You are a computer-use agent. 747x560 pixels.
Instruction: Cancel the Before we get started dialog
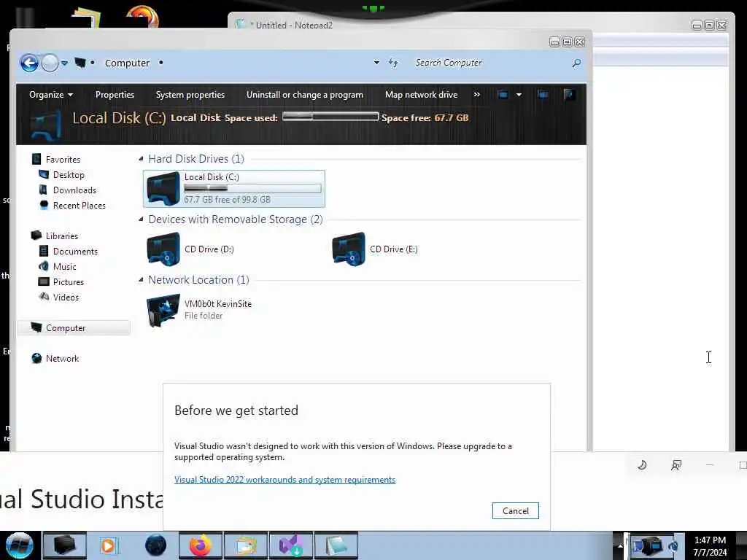point(516,510)
